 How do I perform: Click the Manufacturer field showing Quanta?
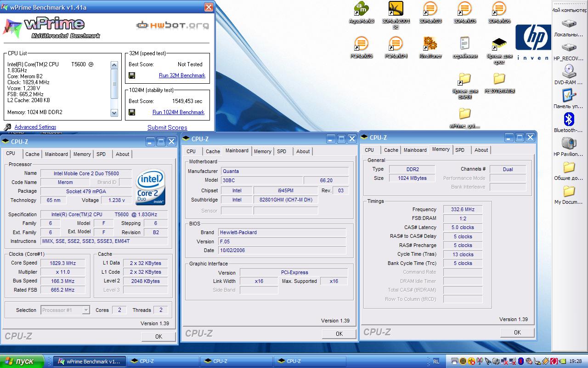pos(285,171)
